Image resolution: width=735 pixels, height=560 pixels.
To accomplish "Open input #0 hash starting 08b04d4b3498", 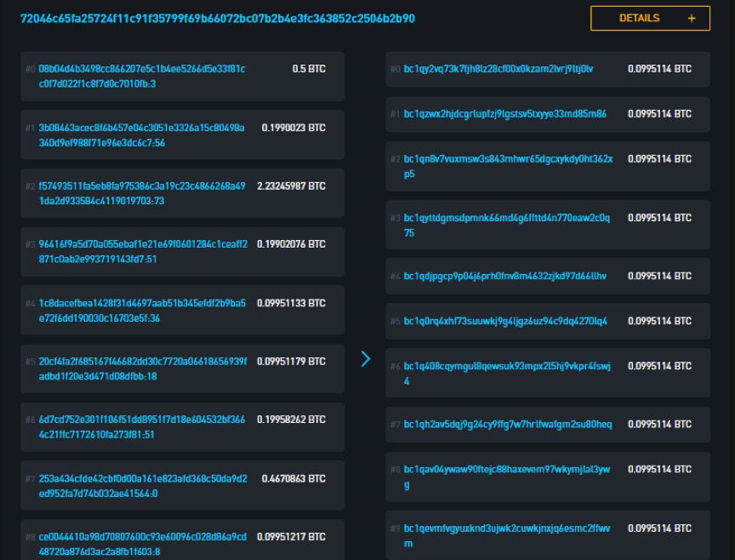I will (x=141, y=77).
